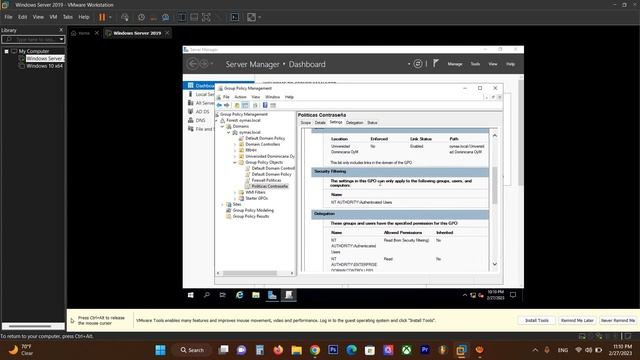Open VMware VM menu
The image size is (640, 360).
tap(53, 17)
